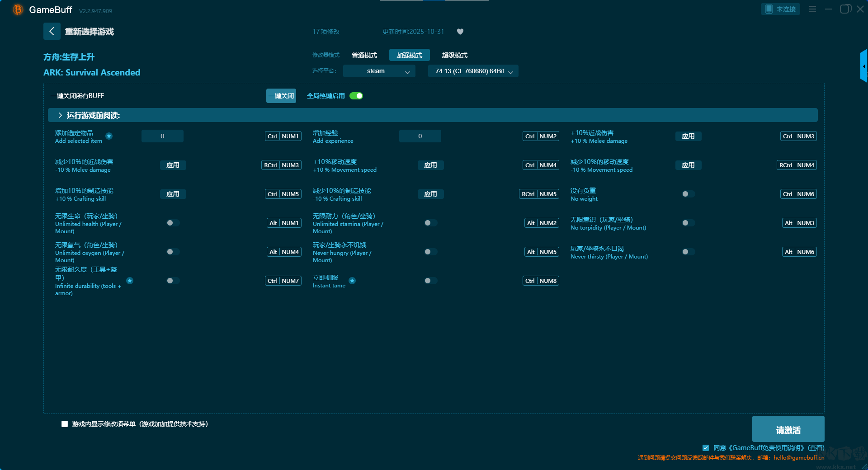Click Ctrl NUM8 hotkey for Instant tame
This screenshot has width=868, height=470.
(x=541, y=281)
